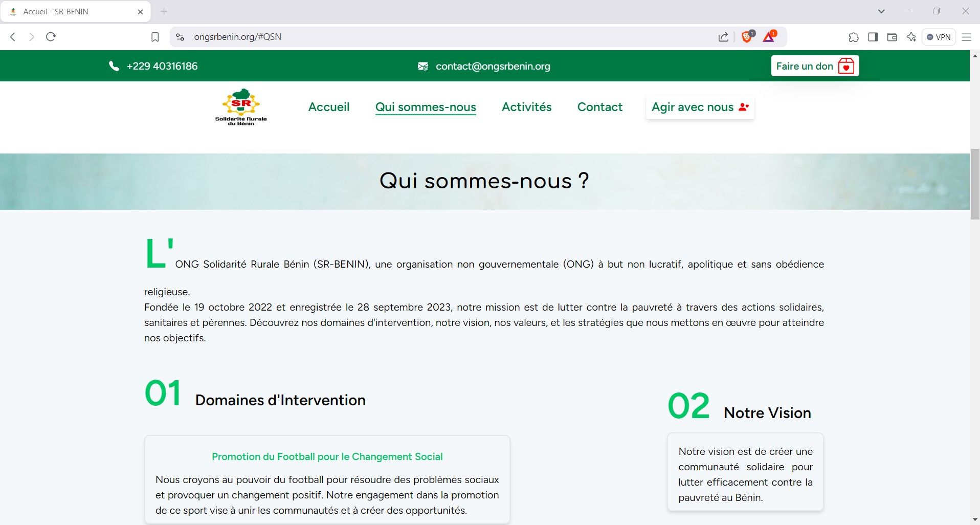Click the page vertical scrollbar thumb
This screenshot has height=525, width=980.
pos(975,184)
